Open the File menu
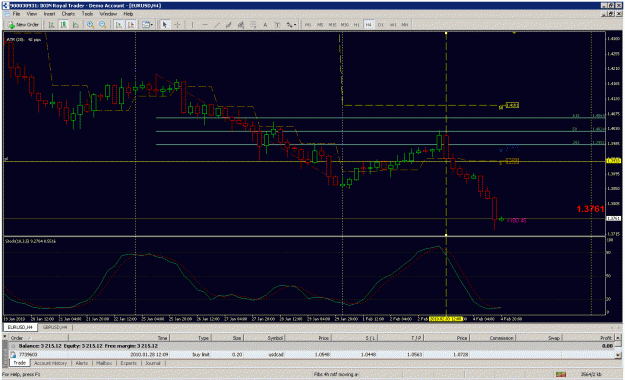This screenshot has height=380, width=625. click(16, 14)
